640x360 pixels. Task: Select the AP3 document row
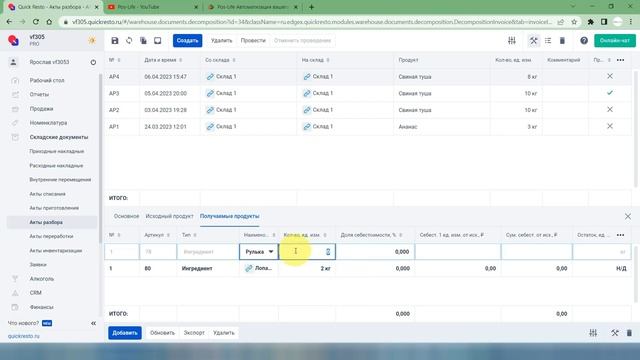pos(368,93)
